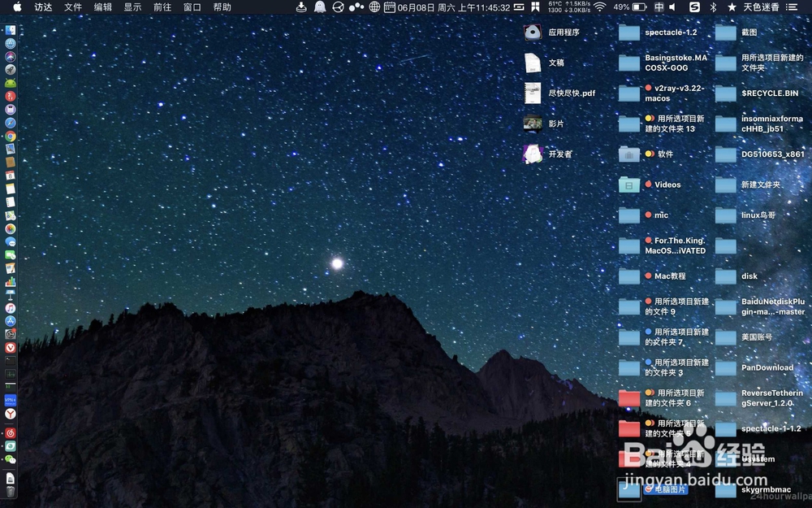Select the 开发者 desktop item
The image size is (812, 508).
[547, 154]
